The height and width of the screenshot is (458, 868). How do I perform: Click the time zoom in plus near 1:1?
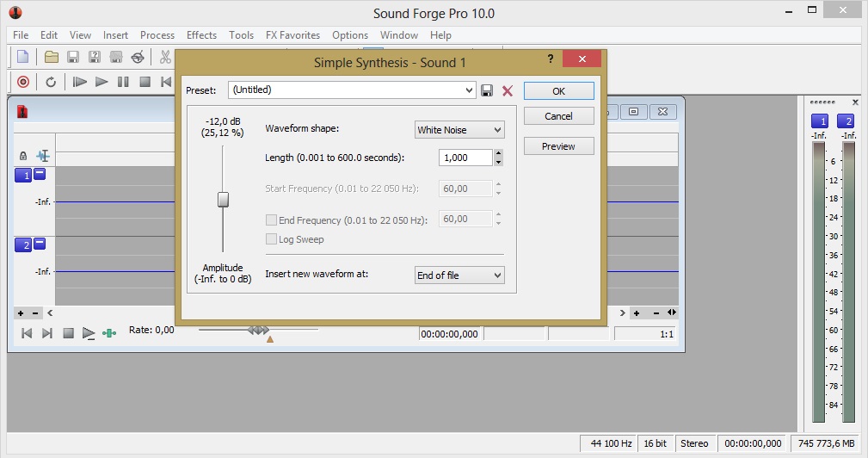[637, 313]
